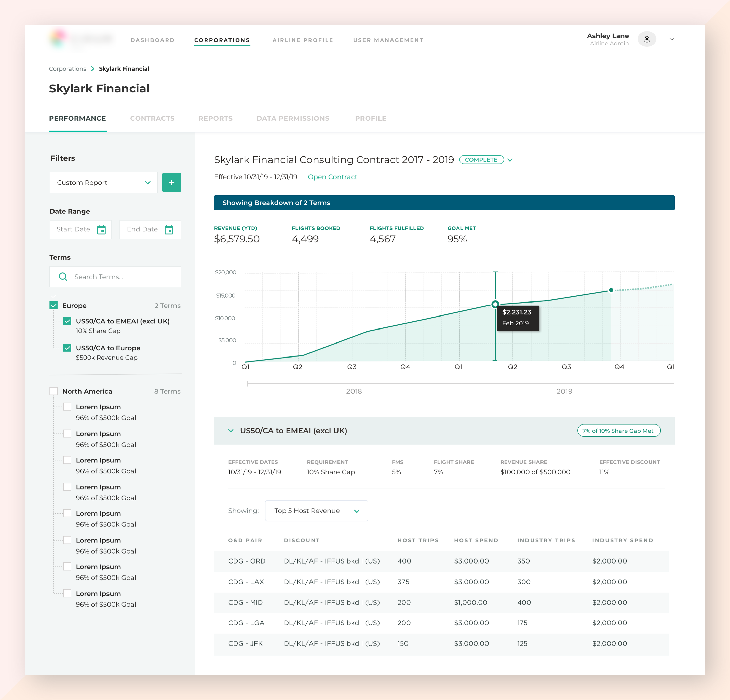730x700 pixels.
Task: Check the North America checkbox
Action: (54, 391)
